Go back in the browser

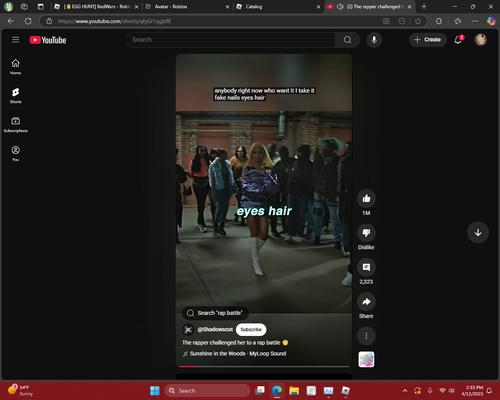[x=11, y=21]
